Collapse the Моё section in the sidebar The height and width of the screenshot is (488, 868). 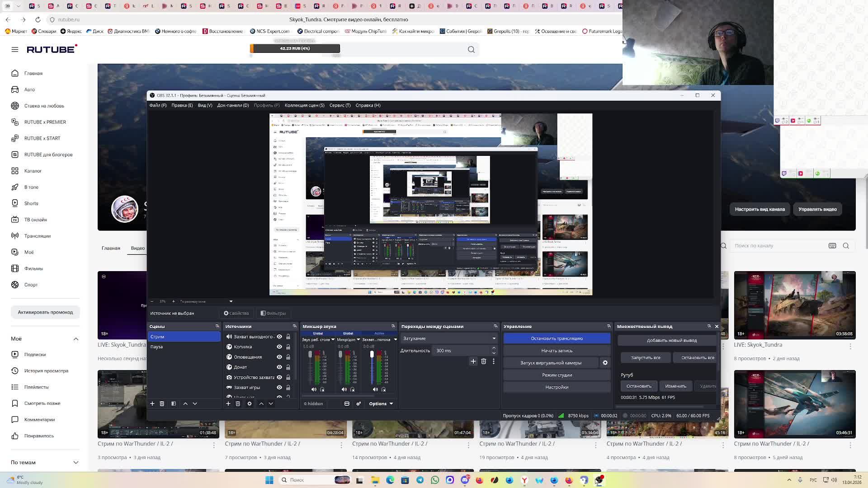pyautogui.click(x=75, y=339)
